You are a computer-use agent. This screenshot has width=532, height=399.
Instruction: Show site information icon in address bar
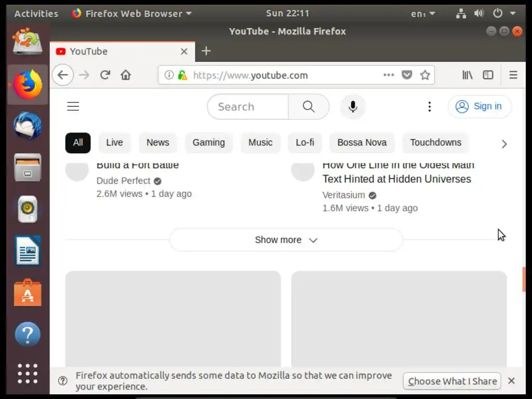click(169, 75)
